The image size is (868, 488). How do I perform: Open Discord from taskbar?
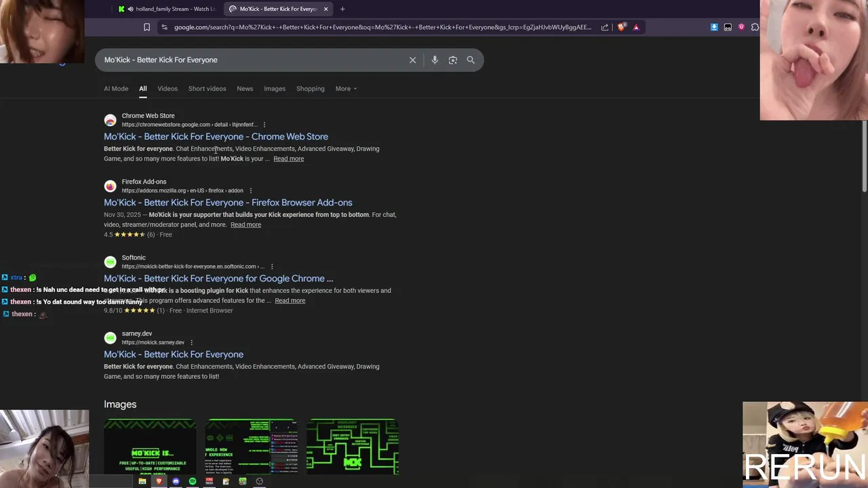176,481
